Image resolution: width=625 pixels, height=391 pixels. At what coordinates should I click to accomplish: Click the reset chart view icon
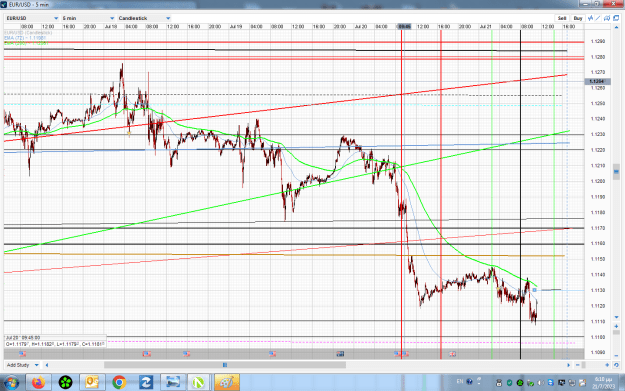pos(616,365)
